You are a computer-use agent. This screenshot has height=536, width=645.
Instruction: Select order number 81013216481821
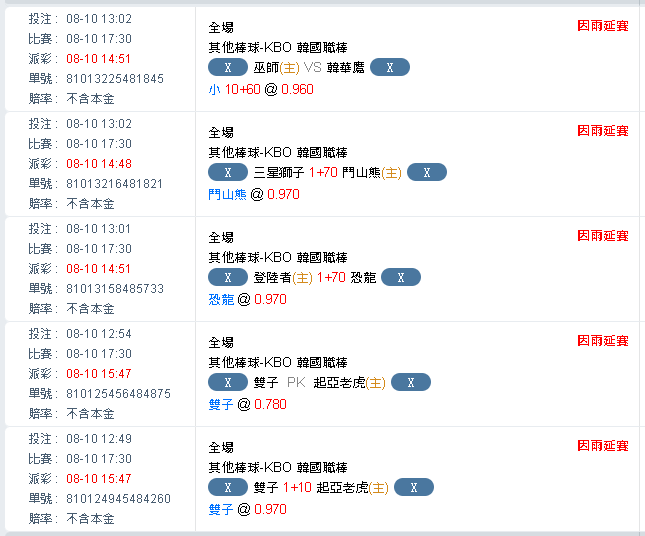(114, 183)
